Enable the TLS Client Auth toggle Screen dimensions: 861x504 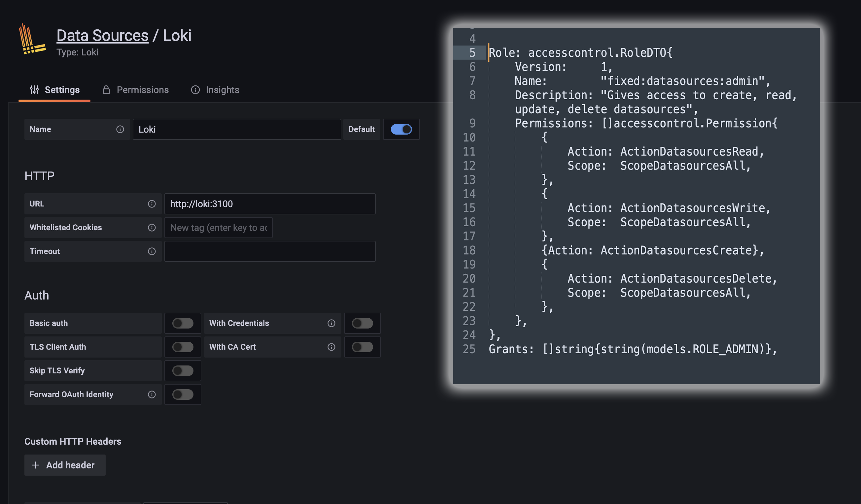click(183, 347)
